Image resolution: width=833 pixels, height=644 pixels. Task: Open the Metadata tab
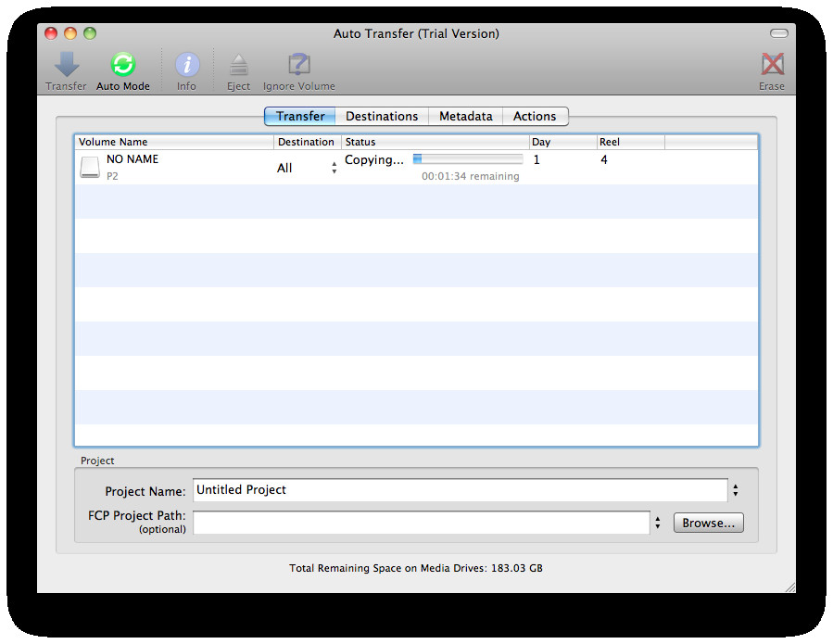coord(465,117)
